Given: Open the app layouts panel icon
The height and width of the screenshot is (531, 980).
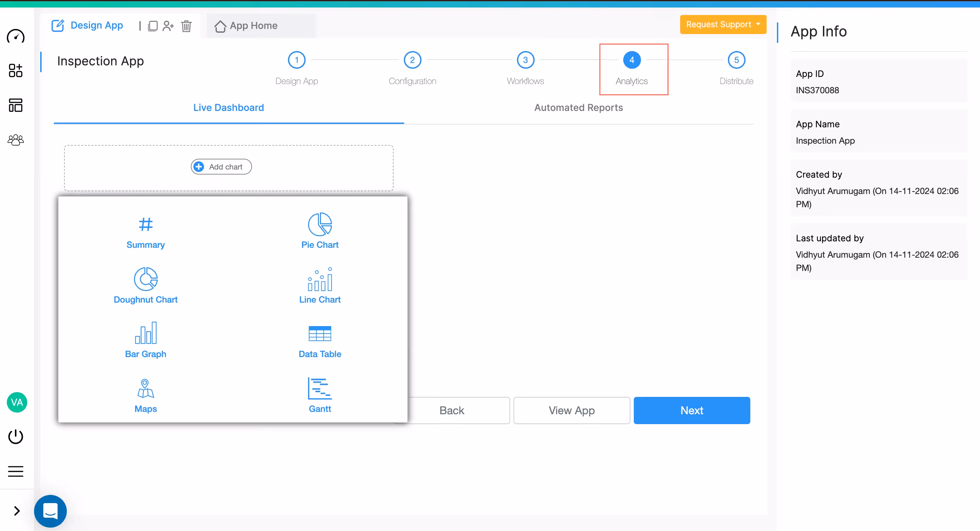Looking at the screenshot, I should pyautogui.click(x=16, y=105).
